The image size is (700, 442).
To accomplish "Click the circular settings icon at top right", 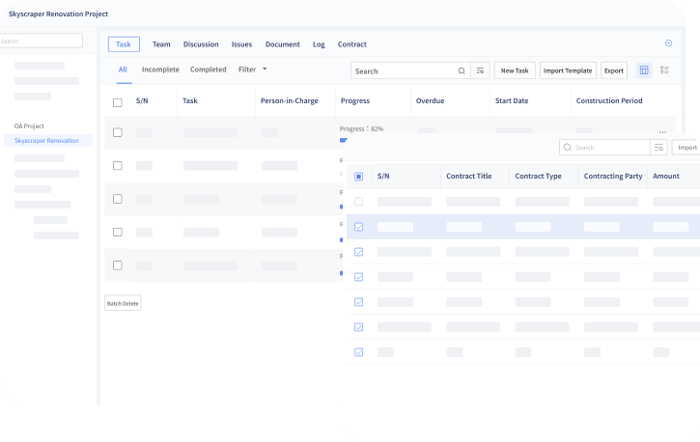I will [x=668, y=43].
